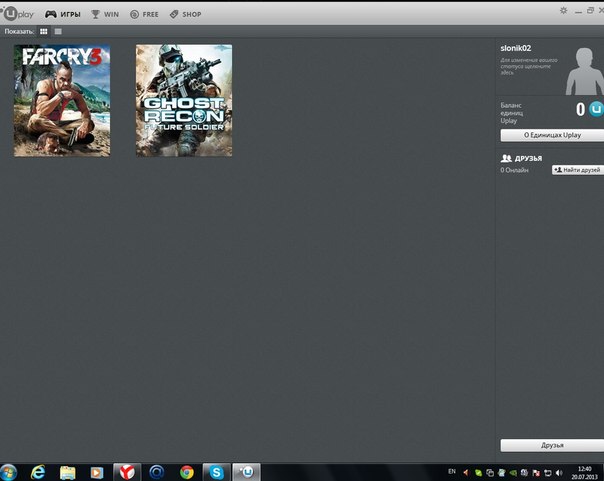Open the ИГРЫ games tab
This screenshot has height=481, width=604.
click(63, 14)
